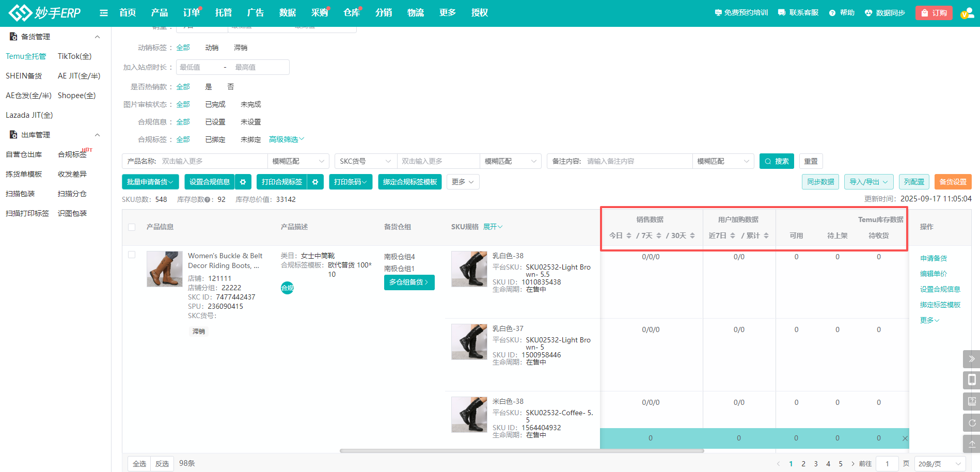Click the horizontal table scrollbar
Screen dimensions: 980x472
[521, 451]
